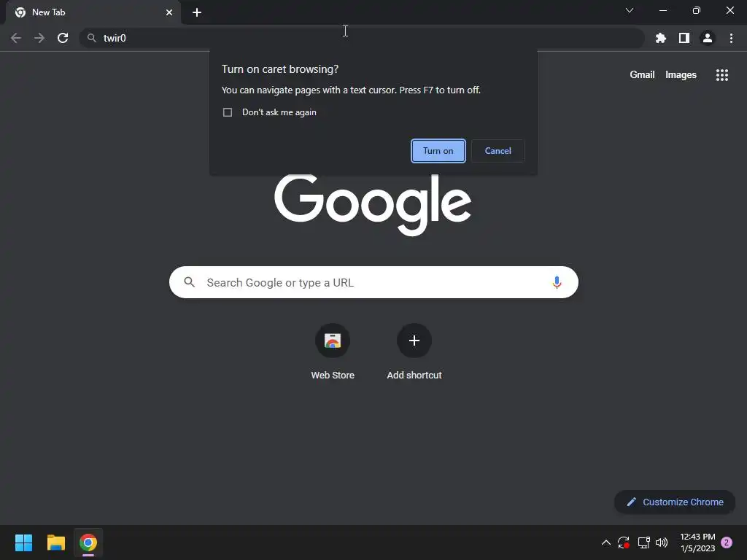Click the Google logo
The height and width of the screenshot is (560, 747).
click(373, 205)
